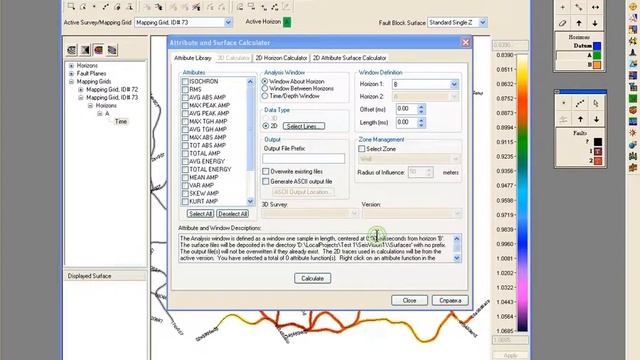
Task: Increase the Offset (ms) value with up stepper
Action: [421, 107]
